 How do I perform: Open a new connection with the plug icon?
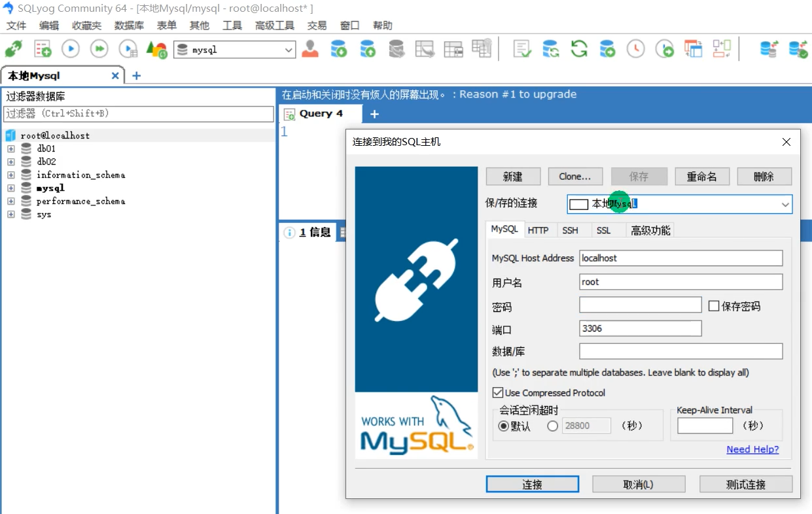click(x=14, y=49)
